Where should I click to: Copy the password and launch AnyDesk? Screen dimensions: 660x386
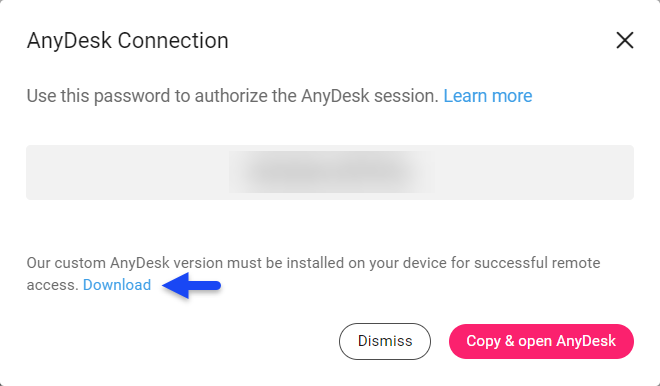tap(541, 341)
